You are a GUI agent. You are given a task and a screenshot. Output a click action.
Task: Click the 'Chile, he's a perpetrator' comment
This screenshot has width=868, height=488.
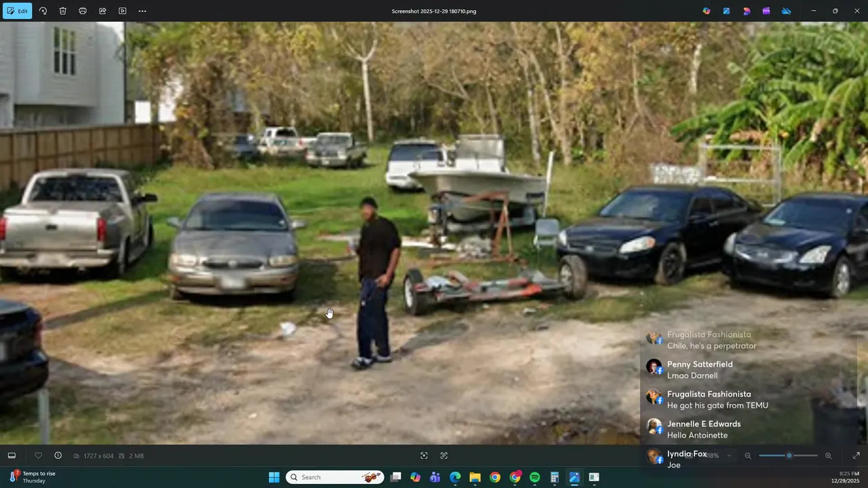click(711, 346)
